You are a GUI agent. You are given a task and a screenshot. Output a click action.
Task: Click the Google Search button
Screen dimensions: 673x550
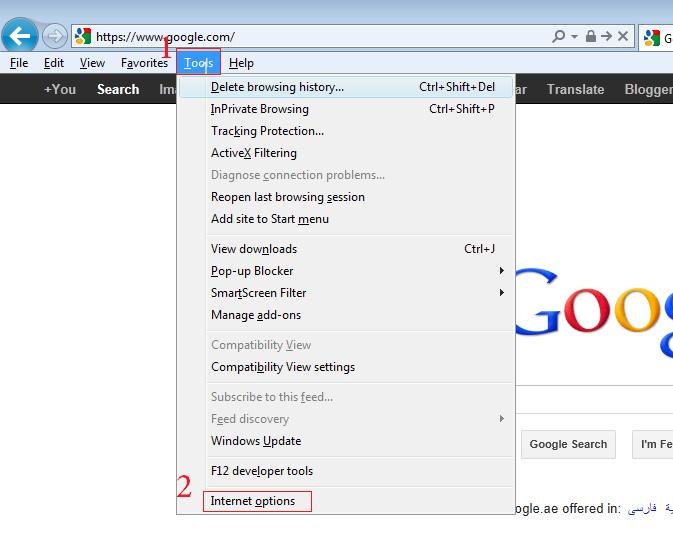click(x=568, y=444)
